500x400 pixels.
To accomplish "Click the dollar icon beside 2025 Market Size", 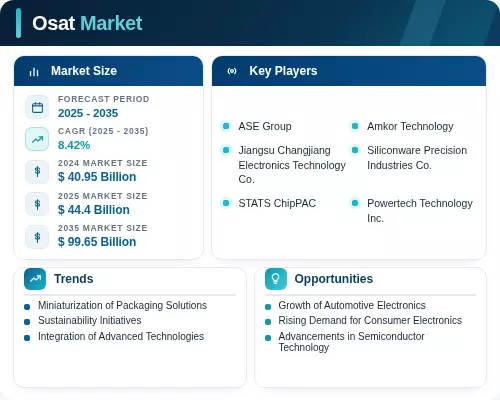I will (x=37, y=204).
